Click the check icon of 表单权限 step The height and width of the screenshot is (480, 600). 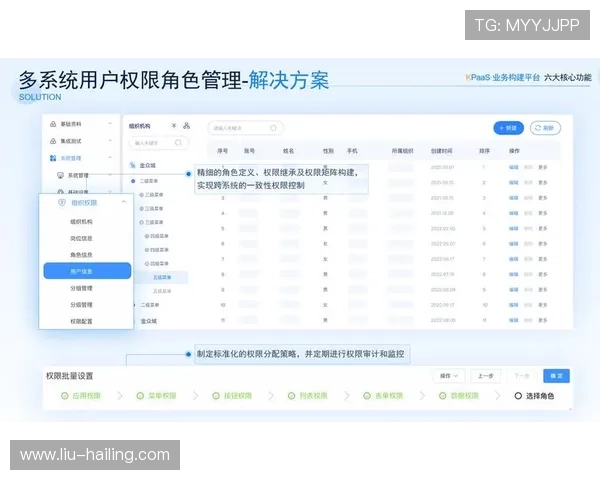(x=367, y=396)
